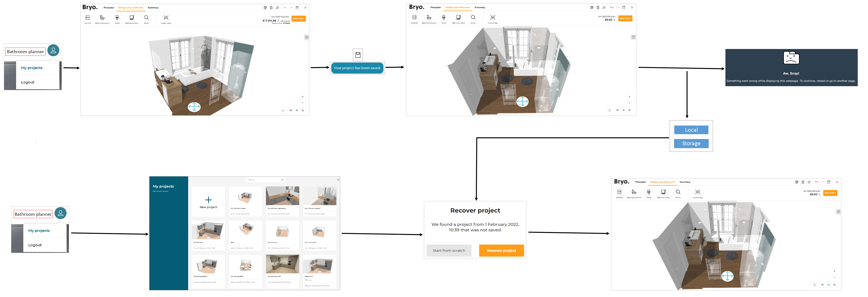Expand the help panel in the €7 014,98 planner
Screen dimensions: 868x297
306,38
